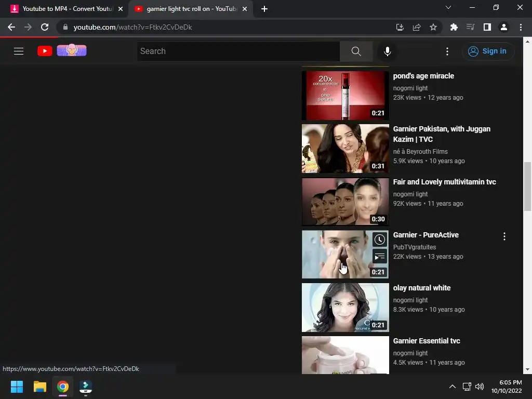
Task: Bookmark this tab with star icon
Action: [x=433, y=27]
